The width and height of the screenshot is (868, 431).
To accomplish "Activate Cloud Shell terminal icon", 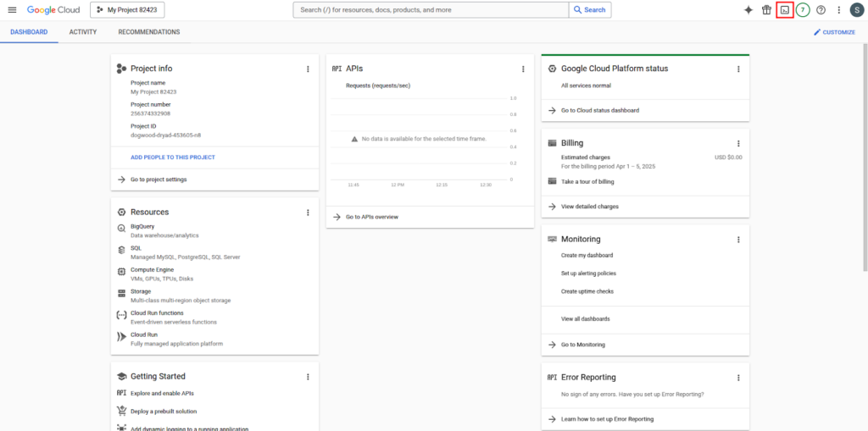I will point(784,10).
